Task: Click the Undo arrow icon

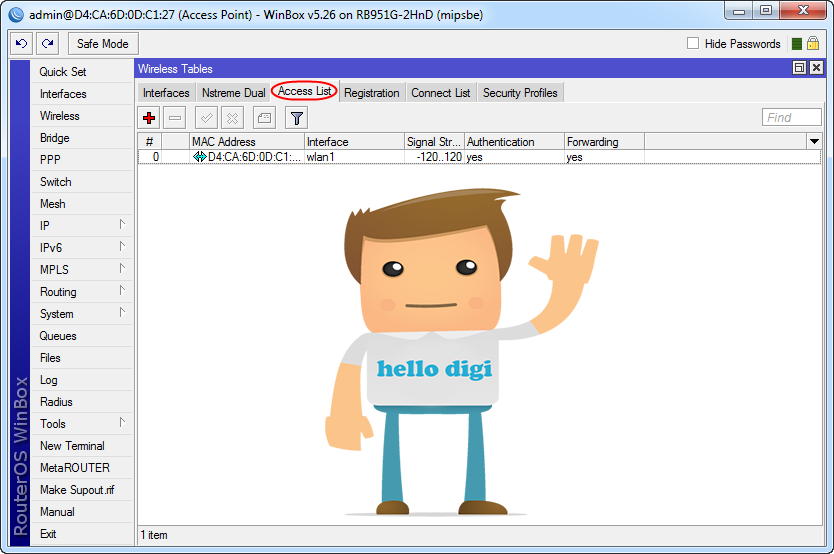Action: tap(21, 44)
